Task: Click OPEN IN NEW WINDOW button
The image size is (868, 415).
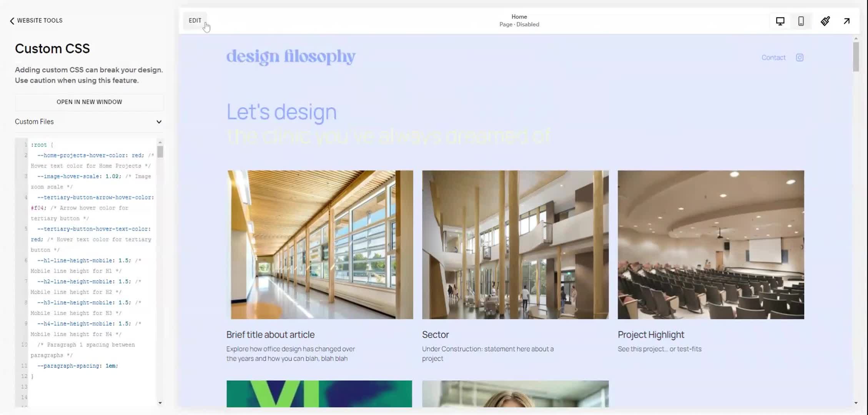Action: (89, 102)
